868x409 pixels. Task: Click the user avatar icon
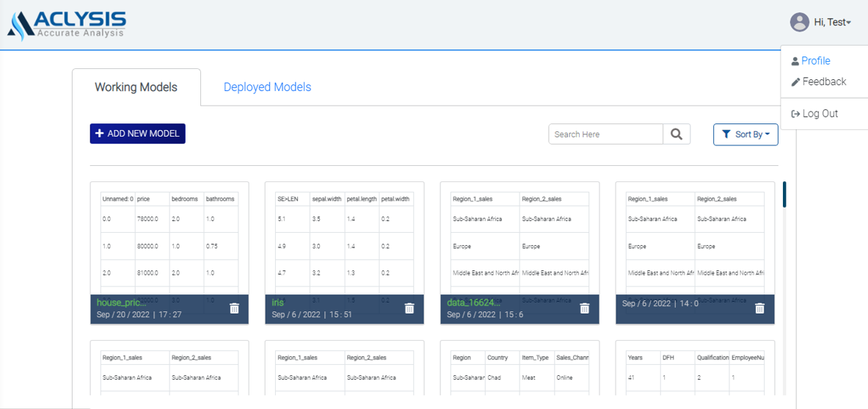(x=799, y=22)
